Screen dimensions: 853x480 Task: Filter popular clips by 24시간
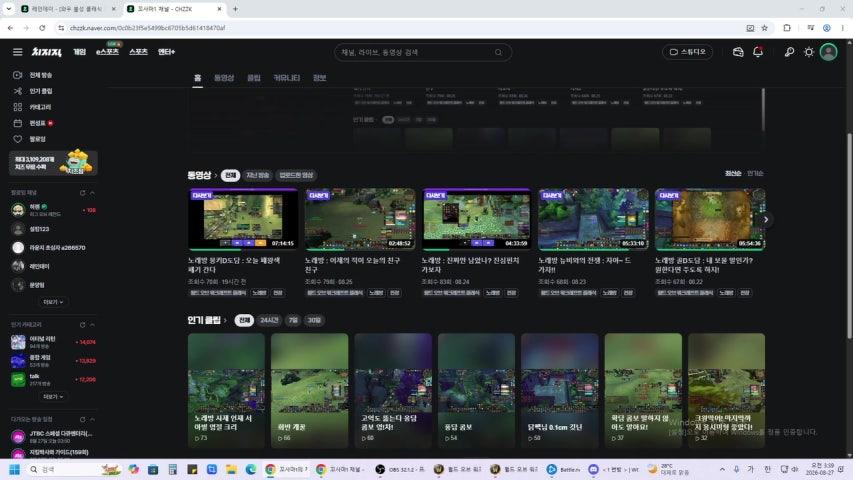coord(269,320)
